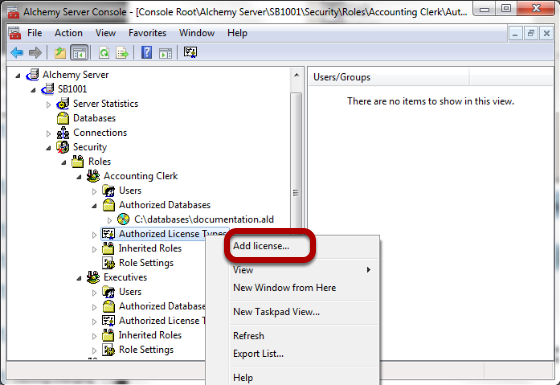The height and width of the screenshot is (385, 560).
Task: Click the Alchemy console icon in menu bar
Action: [x=15, y=33]
